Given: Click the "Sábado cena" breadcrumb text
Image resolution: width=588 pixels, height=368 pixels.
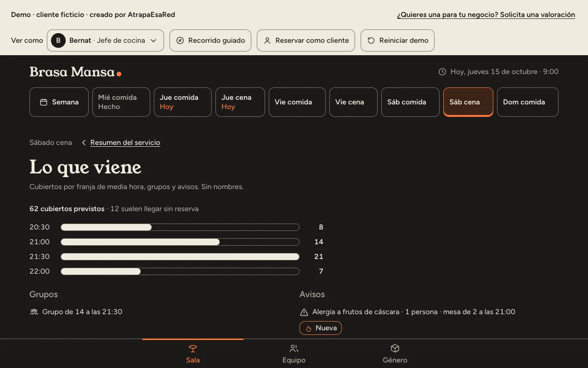Looking at the screenshot, I should 51,143.
